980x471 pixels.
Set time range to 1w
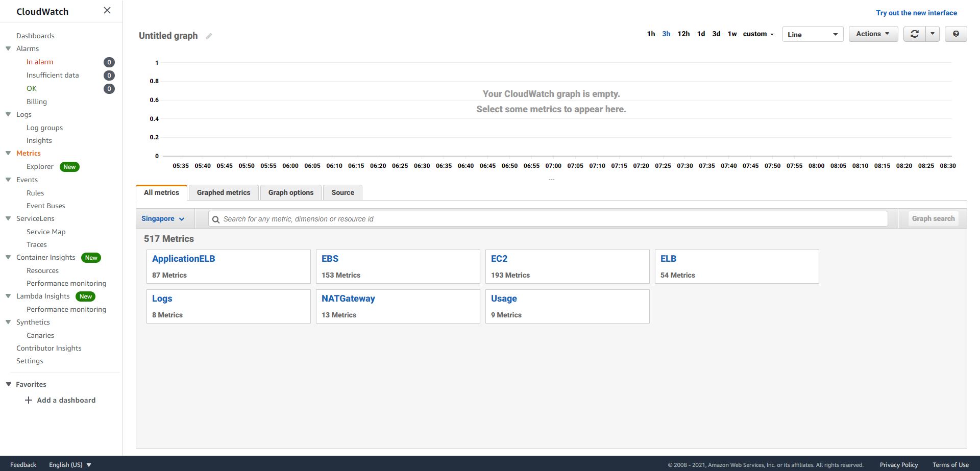point(732,34)
